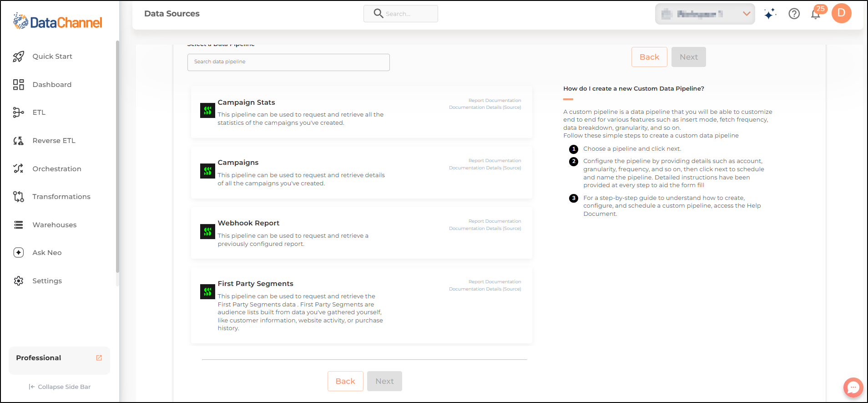
Task: Open Report Documentation for Campaigns
Action: (x=495, y=161)
